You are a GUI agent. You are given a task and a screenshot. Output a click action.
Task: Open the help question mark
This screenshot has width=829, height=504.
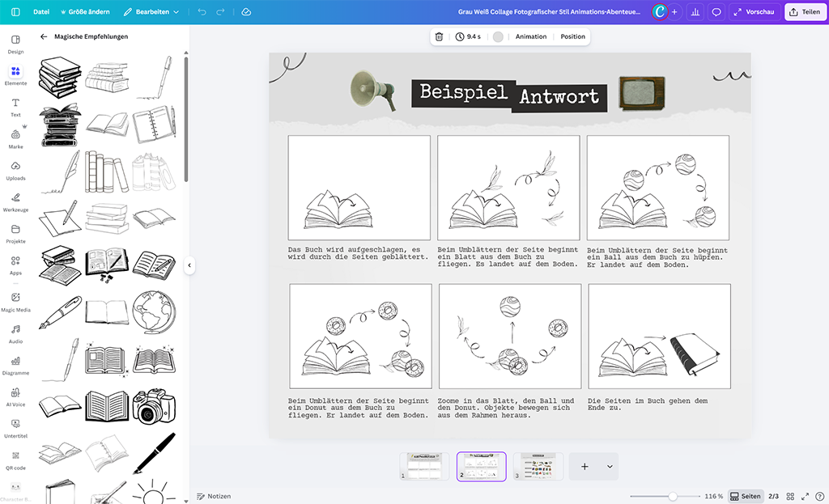pyautogui.click(x=819, y=496)
